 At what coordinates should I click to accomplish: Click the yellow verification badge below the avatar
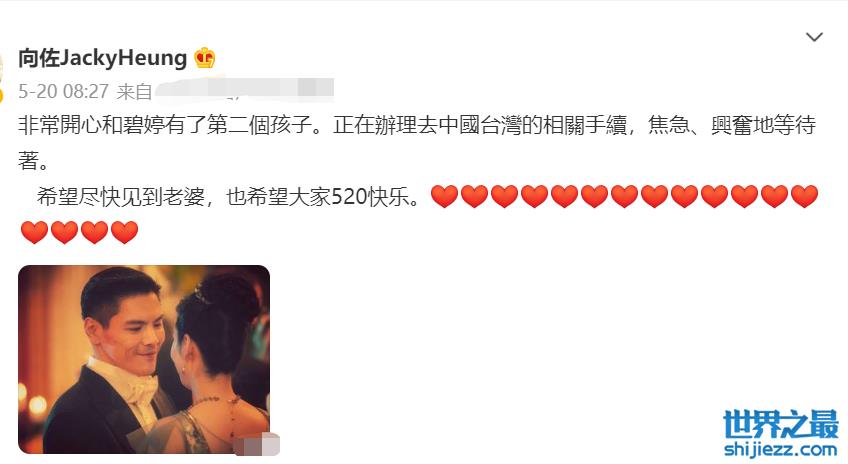[x=2, y=95]
